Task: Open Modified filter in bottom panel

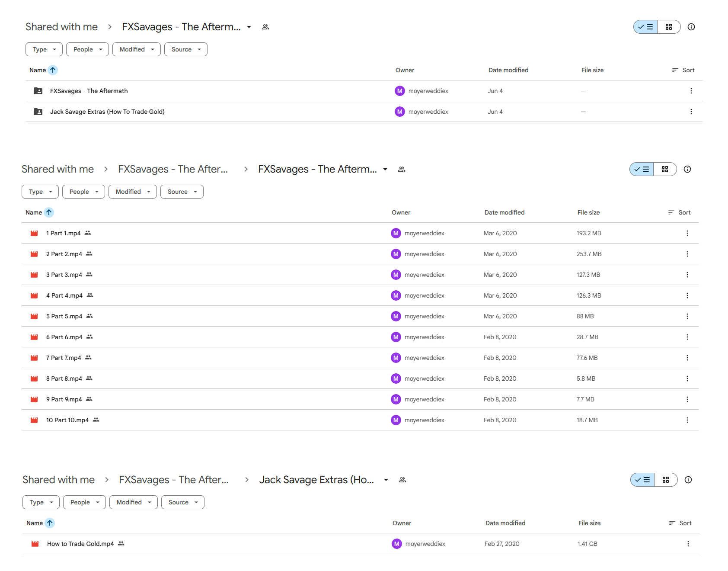Action: tap(134, 502)
